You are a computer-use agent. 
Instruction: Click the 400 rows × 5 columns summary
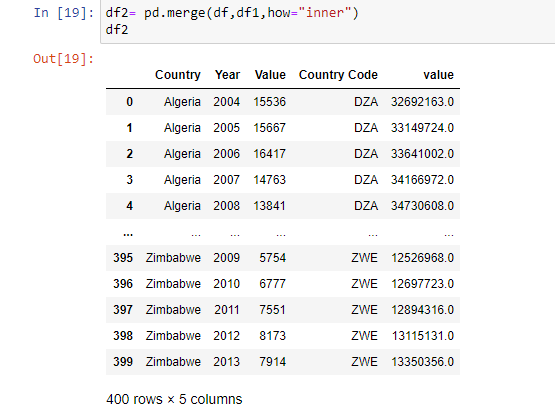(174, 399)
